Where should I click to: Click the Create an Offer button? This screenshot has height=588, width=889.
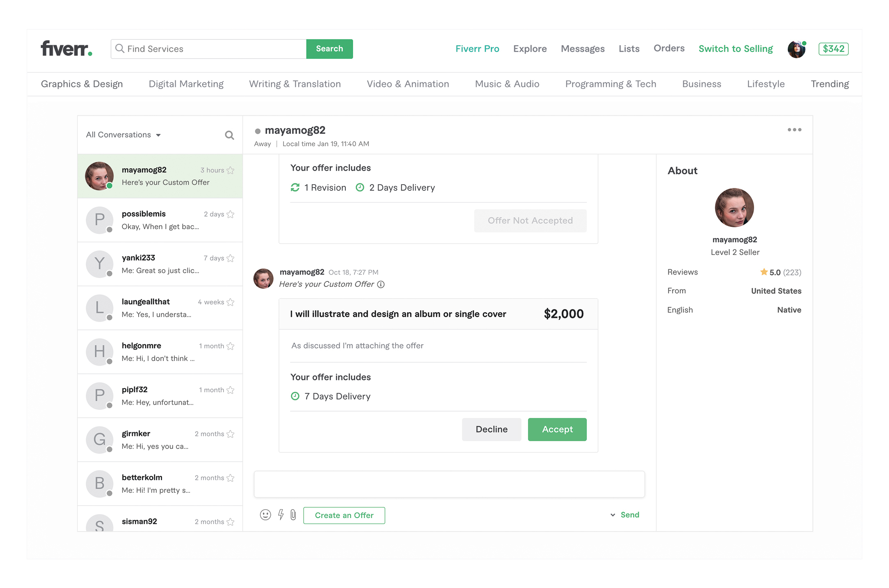coord(344,515)
